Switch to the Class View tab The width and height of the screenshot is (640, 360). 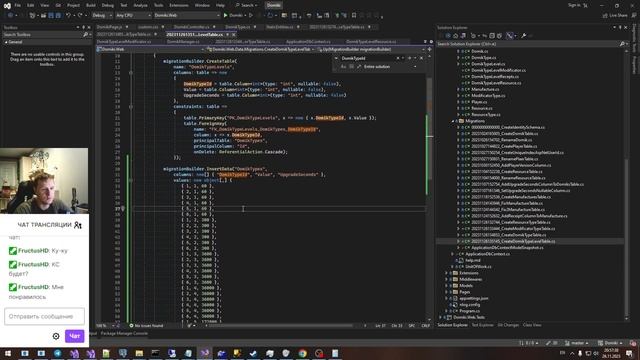click(532, 325)
